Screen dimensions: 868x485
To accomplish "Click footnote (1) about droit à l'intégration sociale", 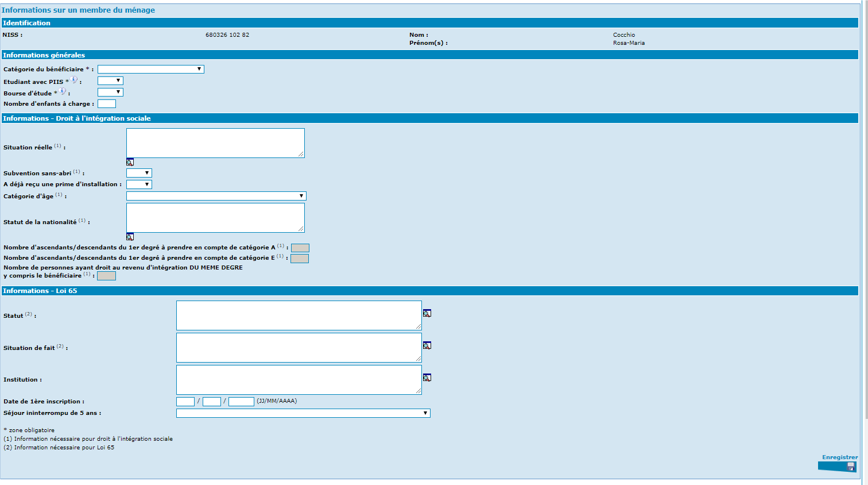I will click(x=88, y=439).
